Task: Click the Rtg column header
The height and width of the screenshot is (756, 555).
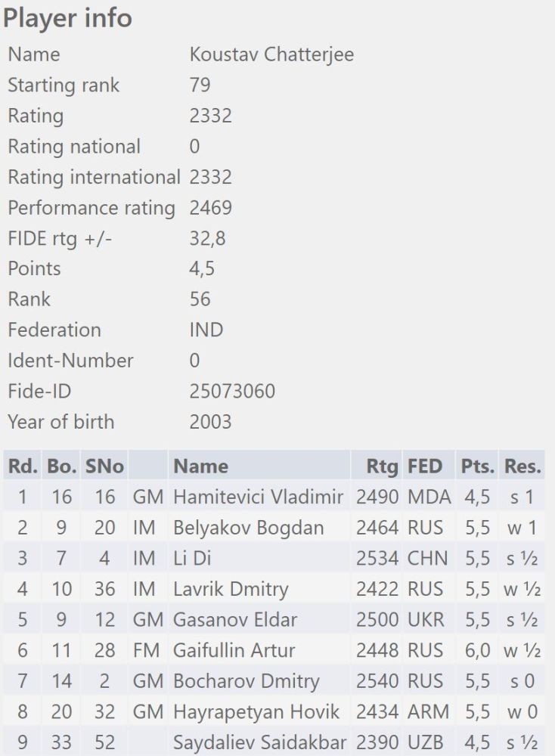Action: 382,466
